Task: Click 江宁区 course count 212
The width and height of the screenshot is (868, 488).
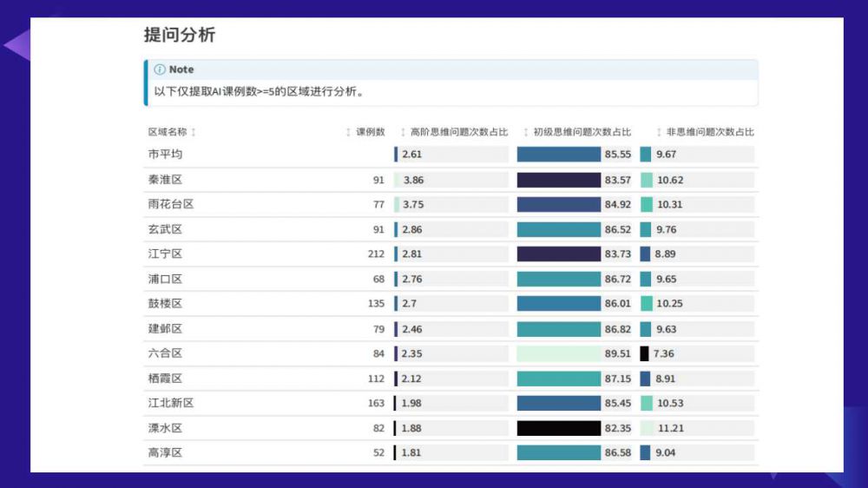Action: [376, 254]
